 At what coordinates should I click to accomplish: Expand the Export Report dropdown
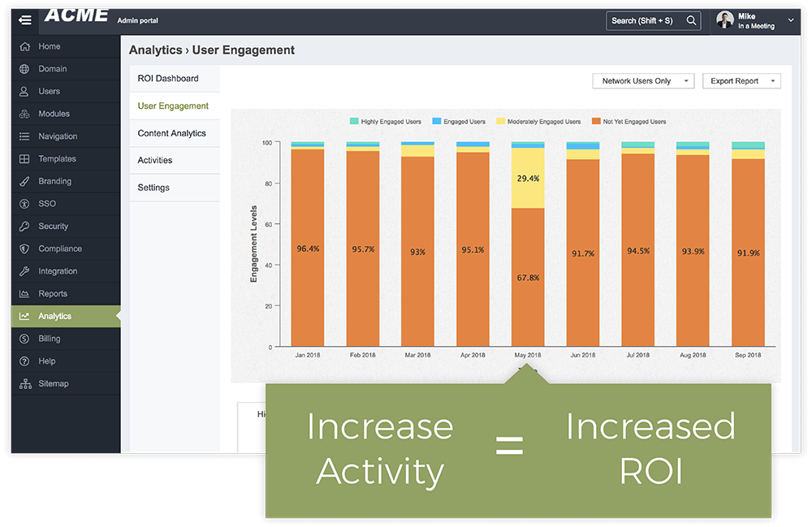[x=741, y=81]
